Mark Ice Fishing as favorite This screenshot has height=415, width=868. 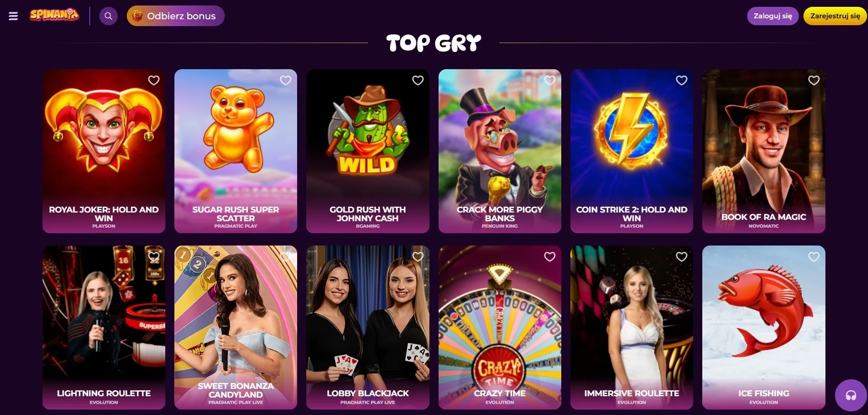[814, 257]
